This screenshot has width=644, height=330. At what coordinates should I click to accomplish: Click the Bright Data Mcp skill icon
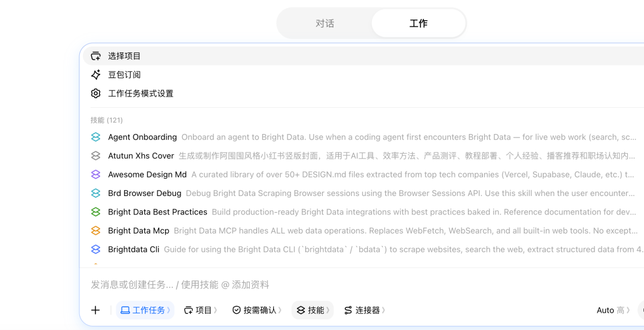(x=95, y=231)
